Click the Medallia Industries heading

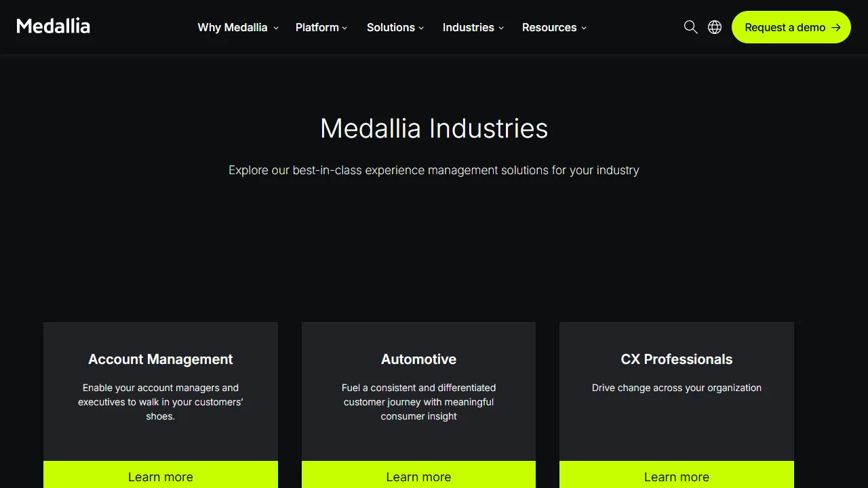point(434,129)
